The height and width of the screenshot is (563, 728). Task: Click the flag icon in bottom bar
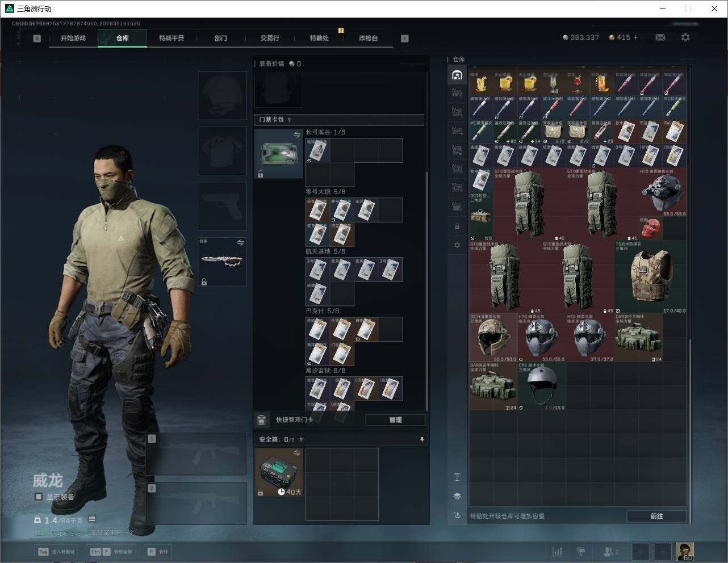[x=581, y=552]
